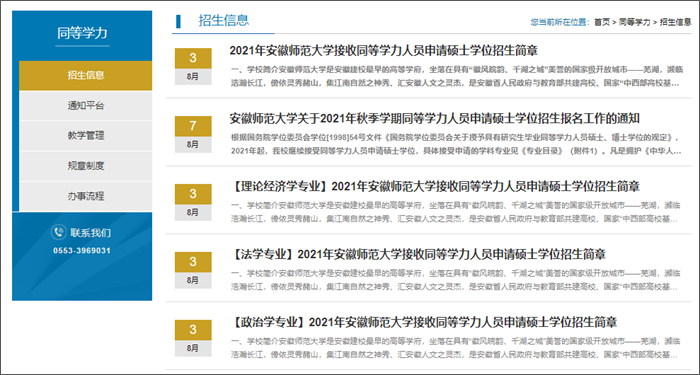Open the 规章制度 sidebar entry
The width and height of the screenshot is (700, 375).
click(x=86, y=167)
